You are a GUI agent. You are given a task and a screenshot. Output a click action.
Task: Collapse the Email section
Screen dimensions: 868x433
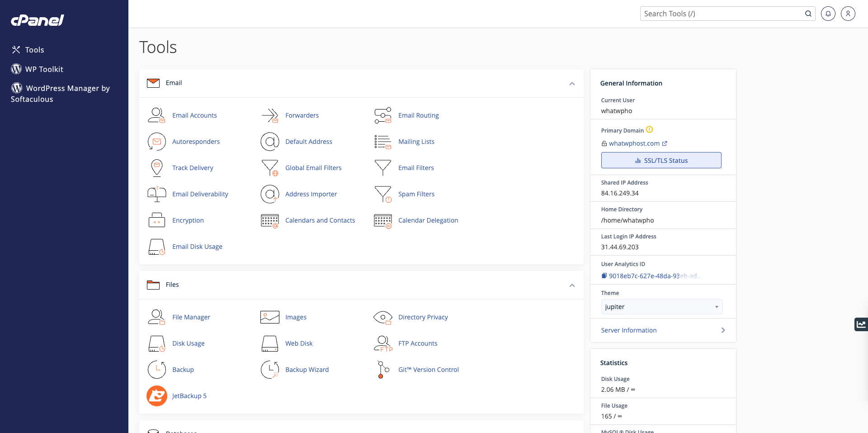point(572,84)
